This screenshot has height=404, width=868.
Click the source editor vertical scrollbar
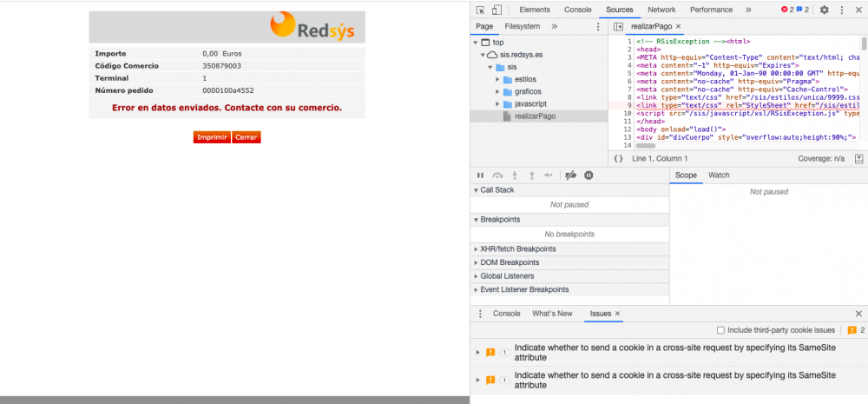[865, 43]
